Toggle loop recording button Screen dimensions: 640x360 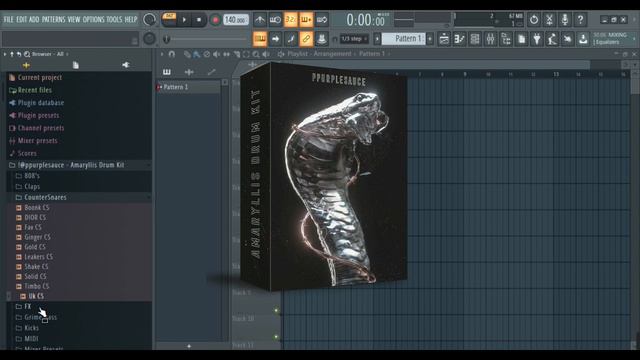click(322, 20)
